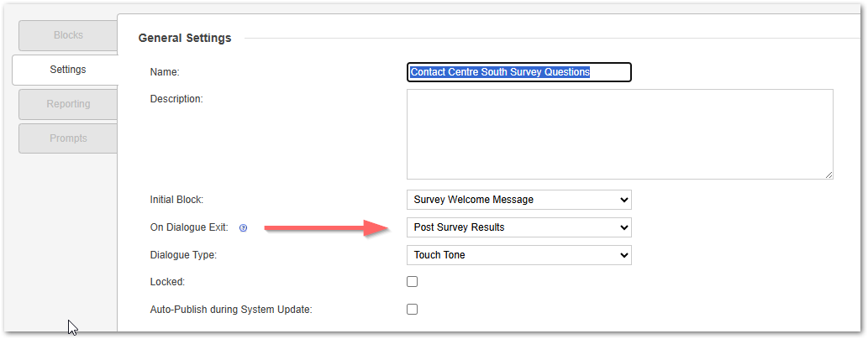Open the Initial Block dropdown
Image resolution: width=868 pixels, height=339 pixels.
518,200
